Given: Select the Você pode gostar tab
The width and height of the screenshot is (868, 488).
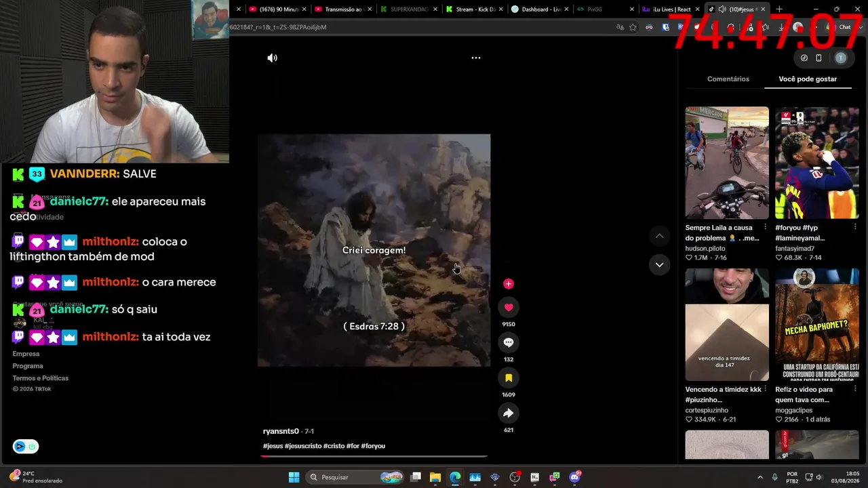Looking at the screenshot, I should (x=808, y=79).
